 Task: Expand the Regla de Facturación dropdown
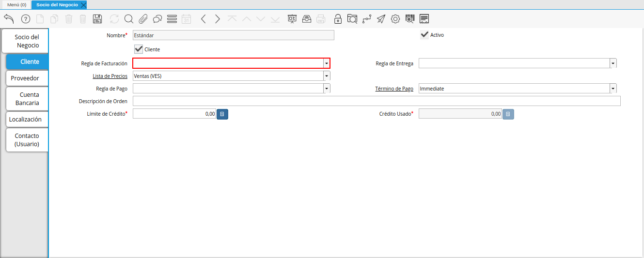tap(327, 63)
